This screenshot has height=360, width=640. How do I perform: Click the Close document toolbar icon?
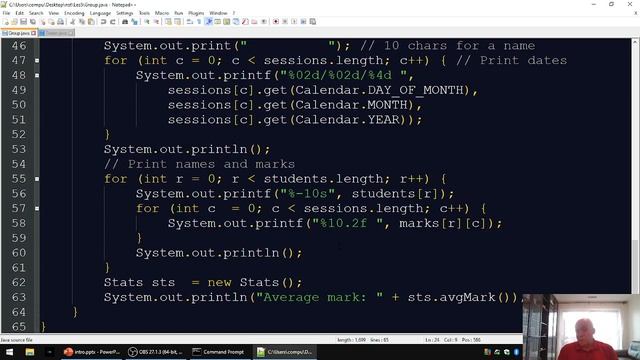pos(42,22)
